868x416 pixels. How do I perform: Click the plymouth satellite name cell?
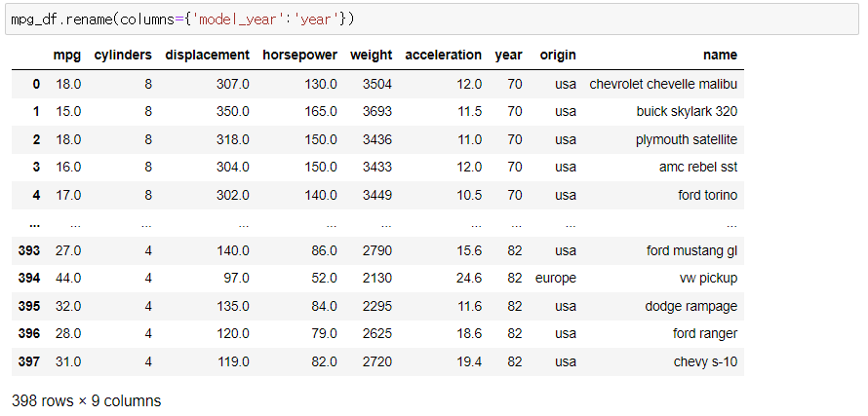pos(687,139)
